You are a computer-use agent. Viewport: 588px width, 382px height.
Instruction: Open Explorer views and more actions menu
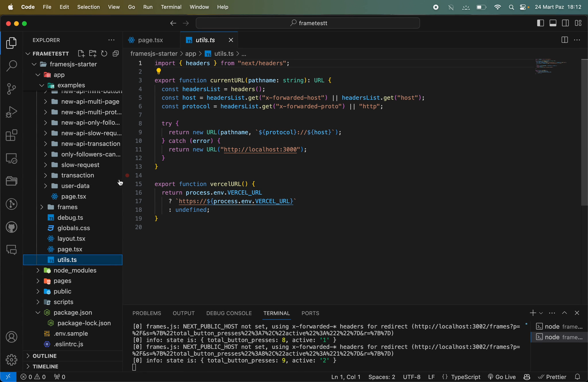[x=111, y=40]
